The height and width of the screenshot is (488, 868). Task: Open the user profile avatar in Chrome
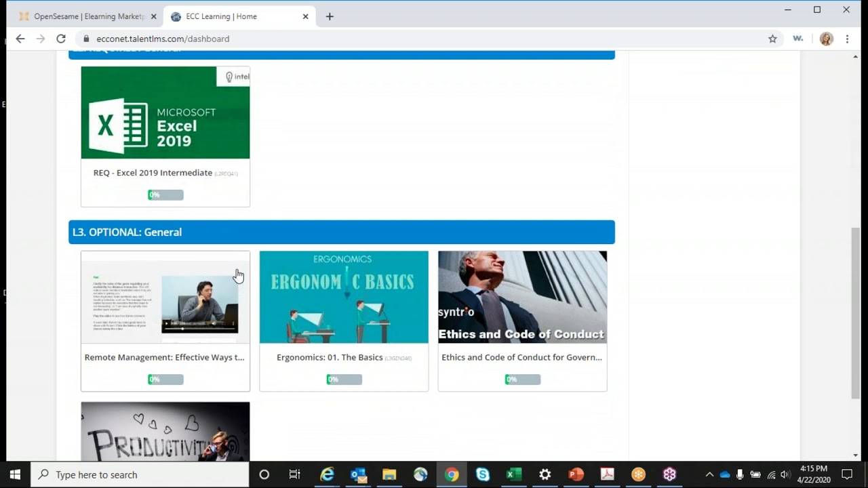[x=826, y=39]
